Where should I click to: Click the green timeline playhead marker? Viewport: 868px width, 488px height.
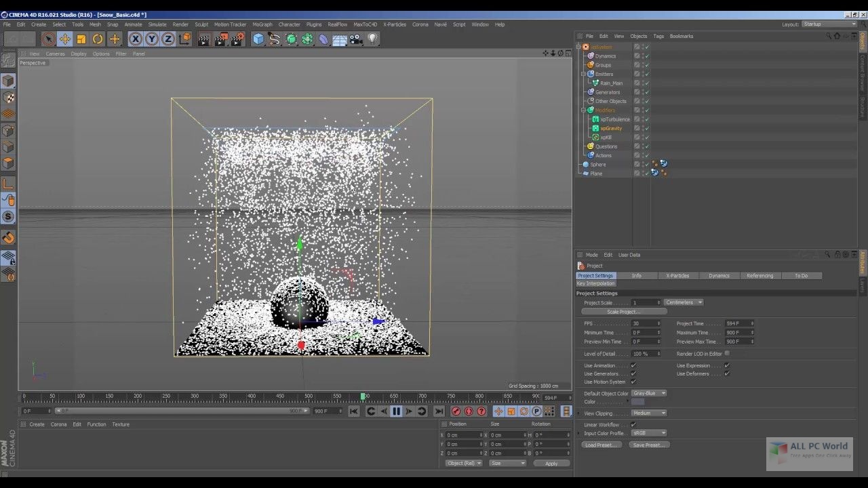click(x=363, y=396)
